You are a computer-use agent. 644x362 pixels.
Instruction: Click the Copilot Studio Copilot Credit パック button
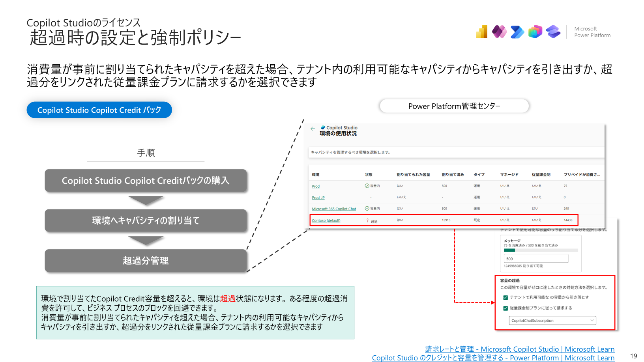tap(99, 110)
